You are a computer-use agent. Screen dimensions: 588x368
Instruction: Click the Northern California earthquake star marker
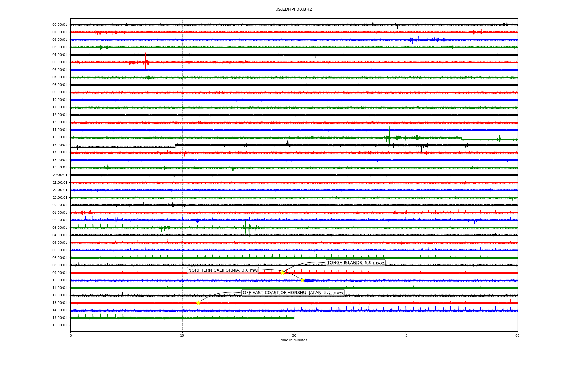click(x=302, y=280)
